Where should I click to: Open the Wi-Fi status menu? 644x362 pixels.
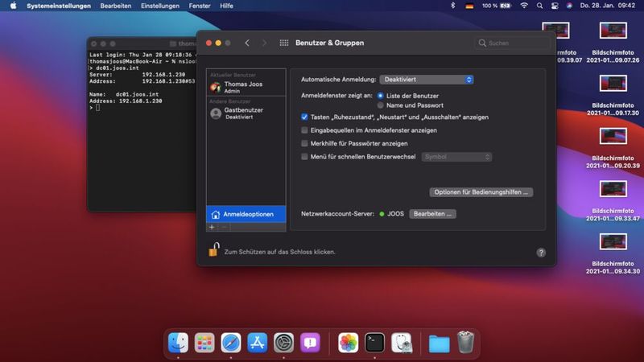(524, 6)
